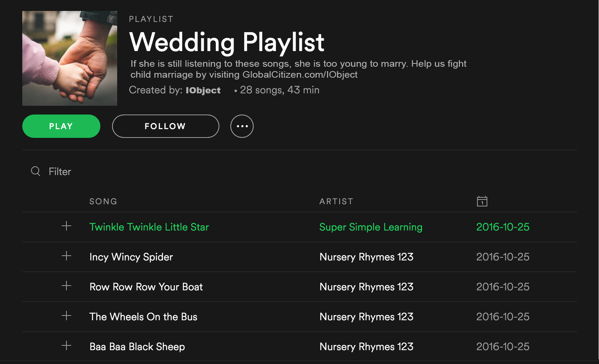Sort the list by Song column header

[x=103, y=201]
